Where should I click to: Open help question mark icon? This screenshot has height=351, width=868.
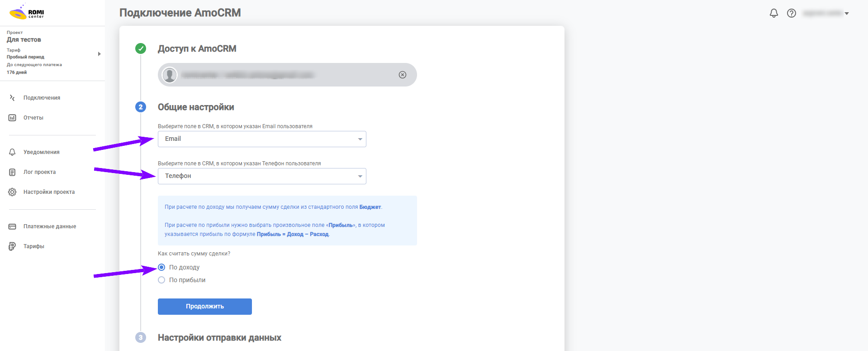(x=792, y=13)
